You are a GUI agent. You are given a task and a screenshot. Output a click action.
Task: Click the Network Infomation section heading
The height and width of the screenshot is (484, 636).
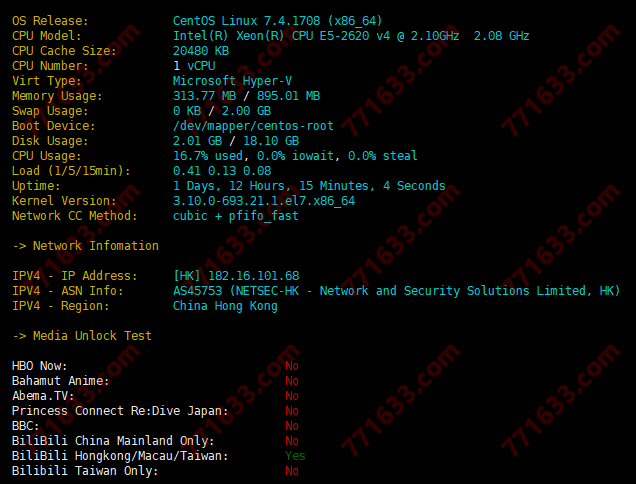[85, 246]
